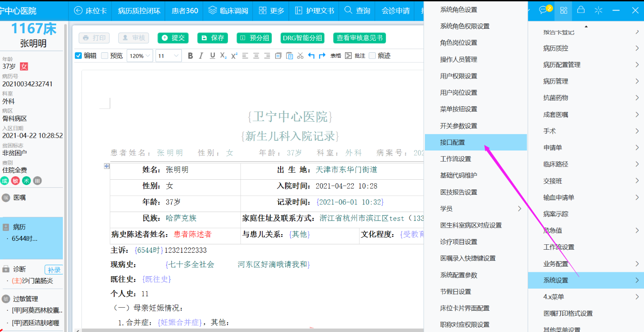Click the 查看审核意见书 button
This screenshot has height=332, width=644.
[x=359, y=38]
